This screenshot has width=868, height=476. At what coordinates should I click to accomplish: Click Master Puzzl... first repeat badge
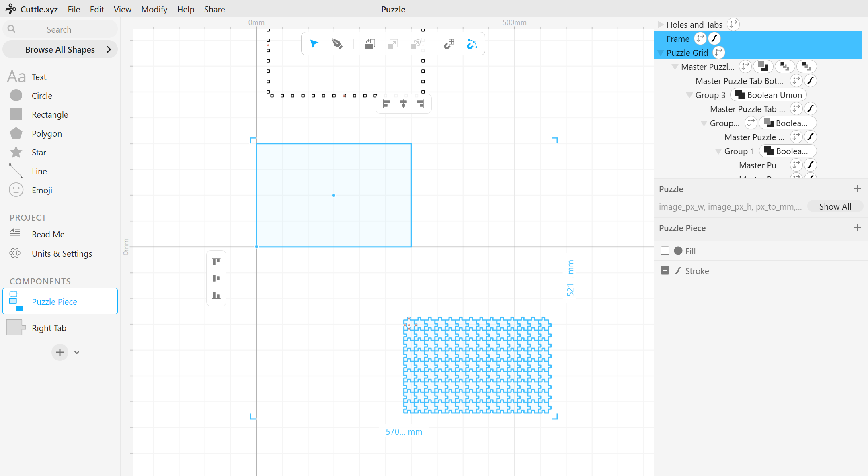tap(785, 66)
